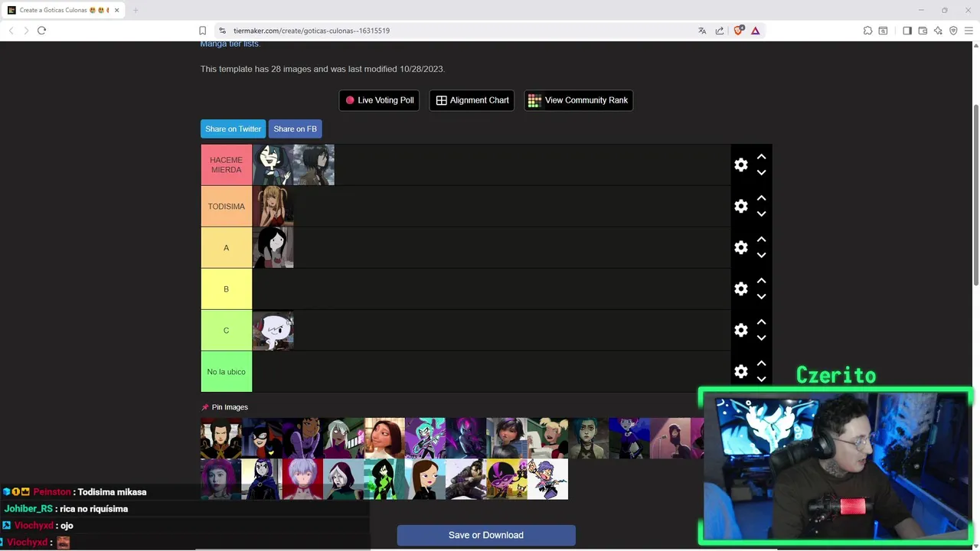Viewport: 980px width, 551px height.
Task: Move B tier row down
Action: click(x=761, y=297)
